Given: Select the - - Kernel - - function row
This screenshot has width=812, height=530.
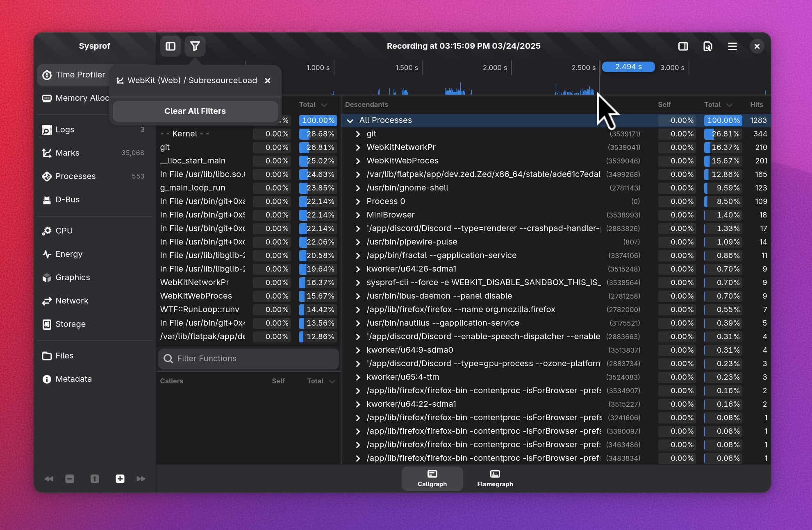Looking at the screenshot, I should (x=248, y=134).
